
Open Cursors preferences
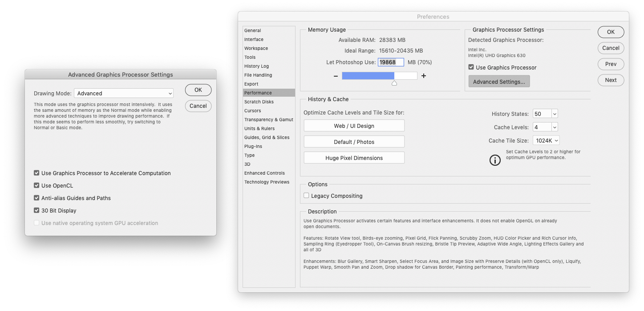[269, 111]
